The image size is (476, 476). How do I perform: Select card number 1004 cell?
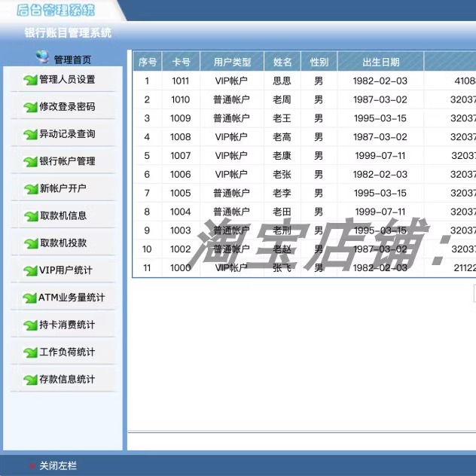181,212
